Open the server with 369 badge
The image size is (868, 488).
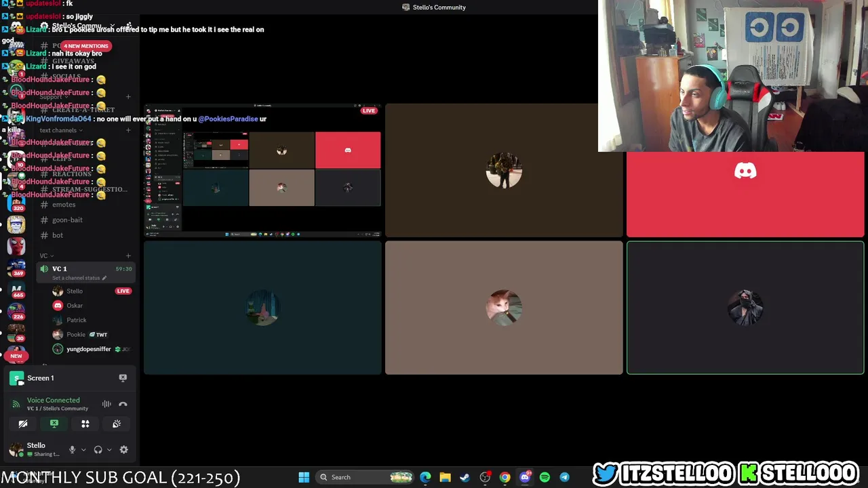click(16, 268)
